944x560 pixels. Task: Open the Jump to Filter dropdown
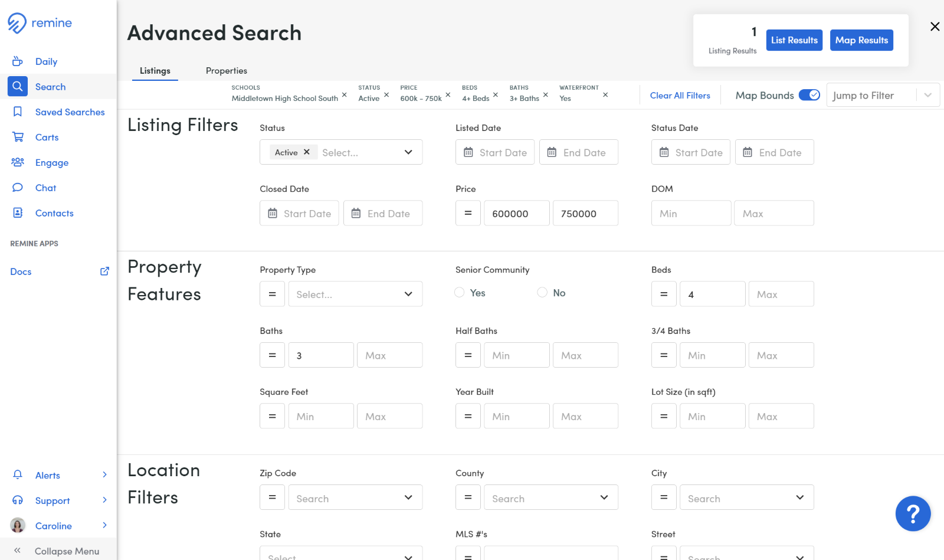[x=883, y=95]
